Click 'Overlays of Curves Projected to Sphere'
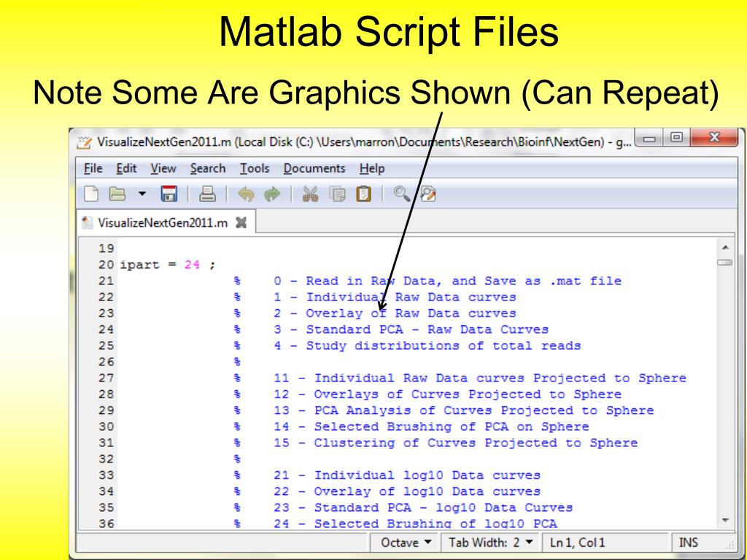Viewport: 747px width, 560px height. [448, 394]
